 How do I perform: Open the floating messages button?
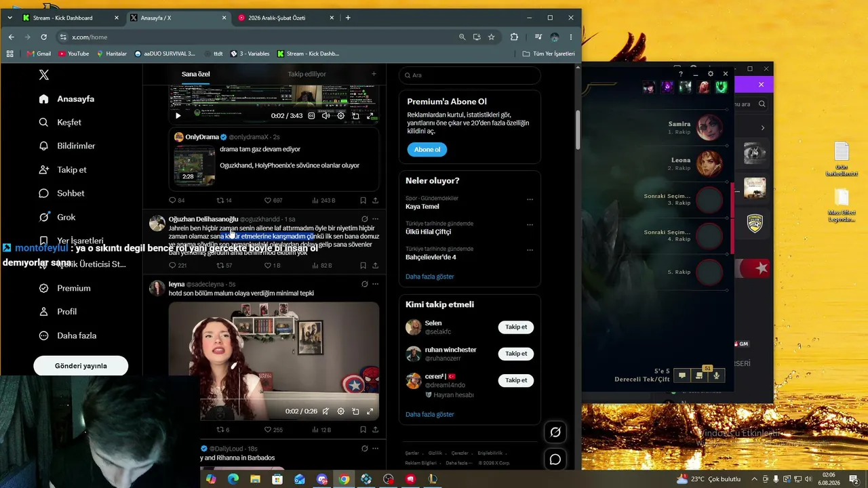coord(555,460)
